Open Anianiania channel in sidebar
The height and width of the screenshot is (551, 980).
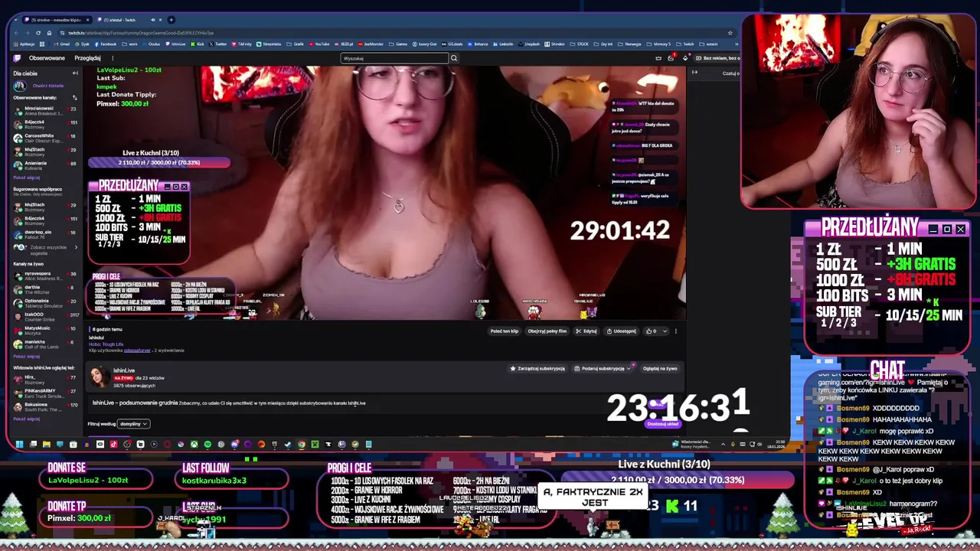click(x=44, y=165)
